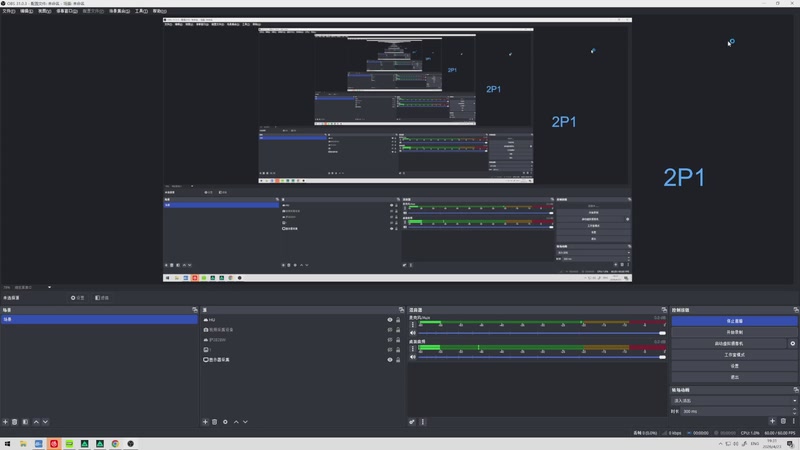Open options dots for the Desktop Audio channel

tap(413, 348)
